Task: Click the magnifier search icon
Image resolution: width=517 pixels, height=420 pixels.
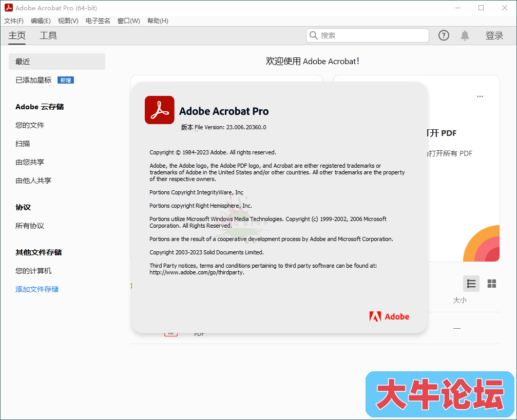Action: (x=314, y=35)
